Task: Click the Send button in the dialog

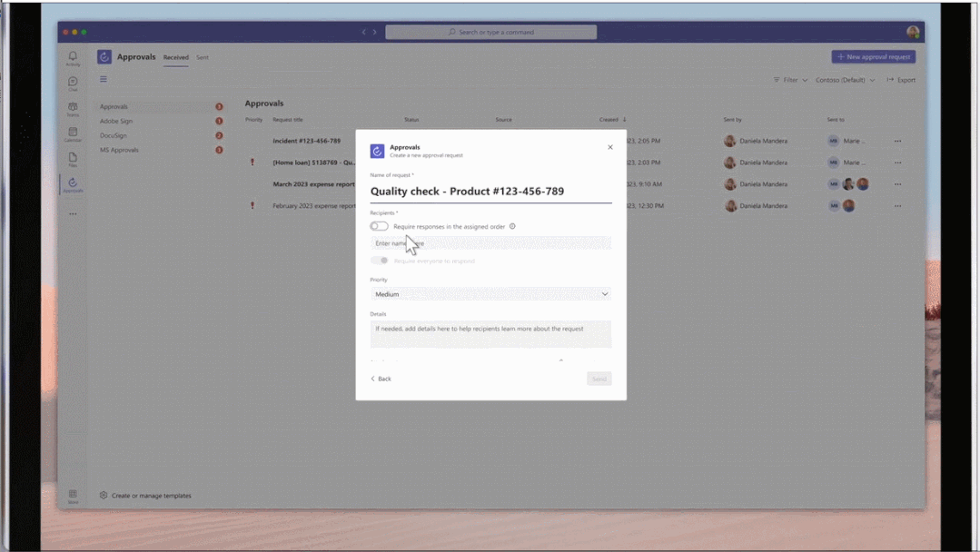Action: click(599, 379)
